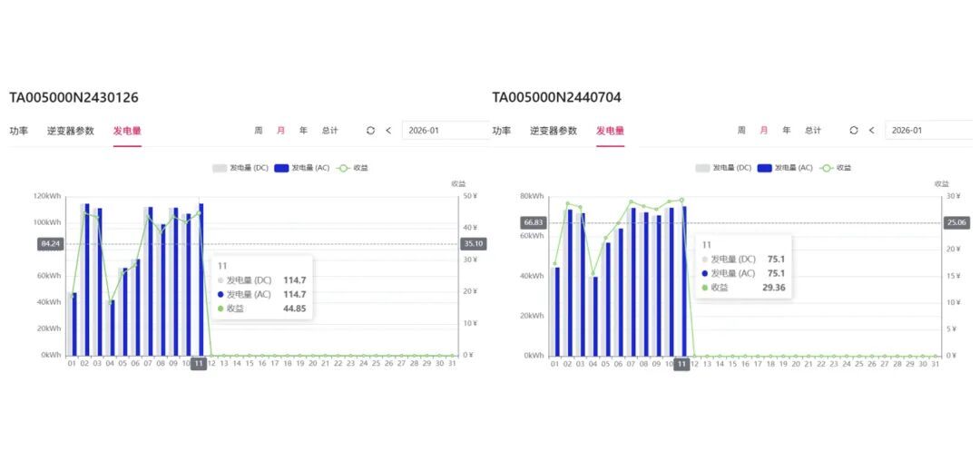Screen dimensions: 980x461
Task: Open the 2026-01 date picker in left panel
Action: click(445, 131)
